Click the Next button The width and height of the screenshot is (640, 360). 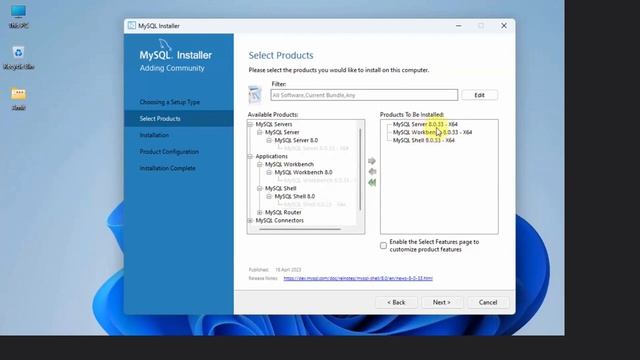[442, 302]
